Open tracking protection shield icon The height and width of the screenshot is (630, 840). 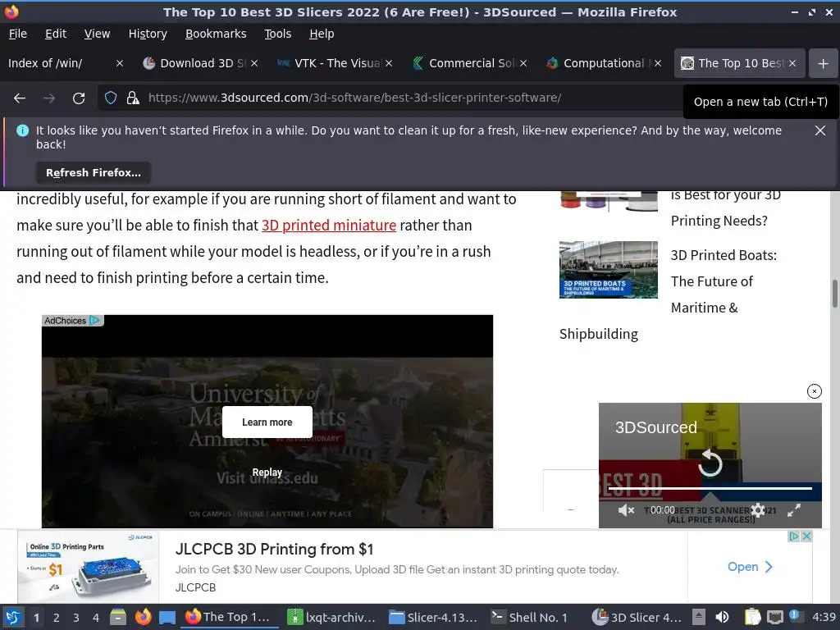111,98
